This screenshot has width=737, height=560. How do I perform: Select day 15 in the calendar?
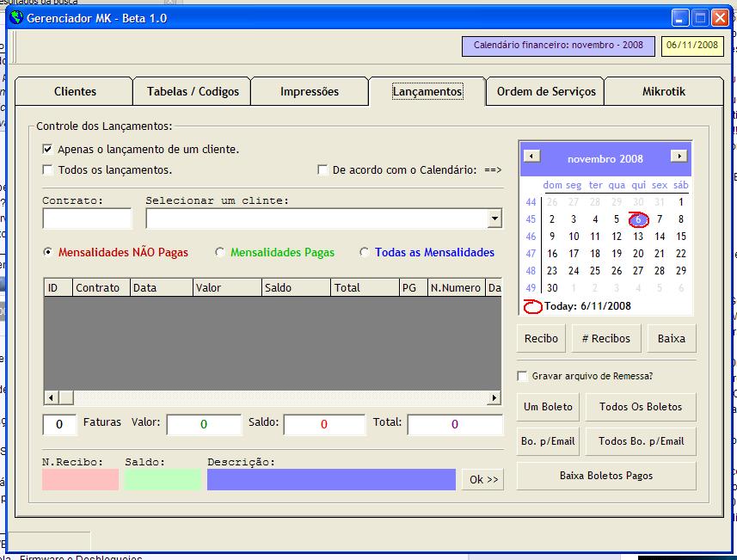point(681,237)
